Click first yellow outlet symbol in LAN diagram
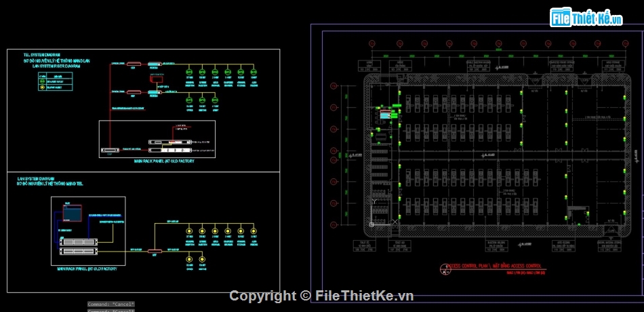 coord(188,232)
